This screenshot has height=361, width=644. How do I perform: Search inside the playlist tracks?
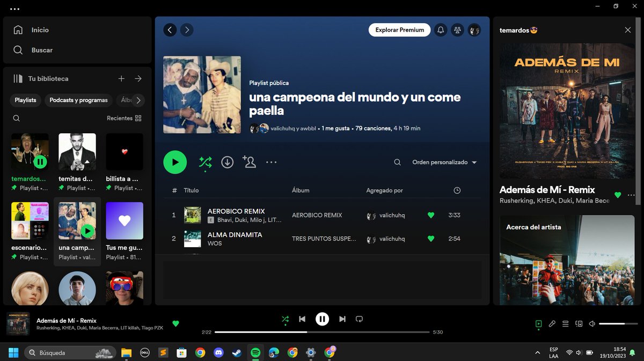tap(397, 162)
